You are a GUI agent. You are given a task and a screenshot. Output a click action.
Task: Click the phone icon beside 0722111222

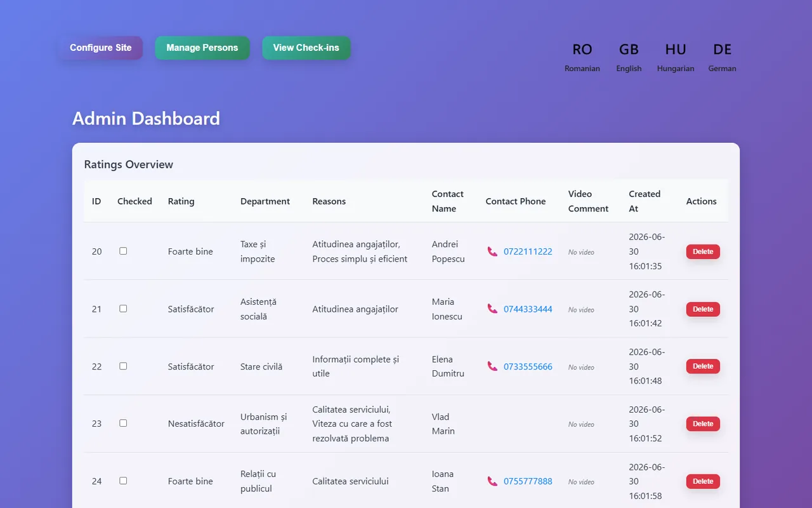492,251
